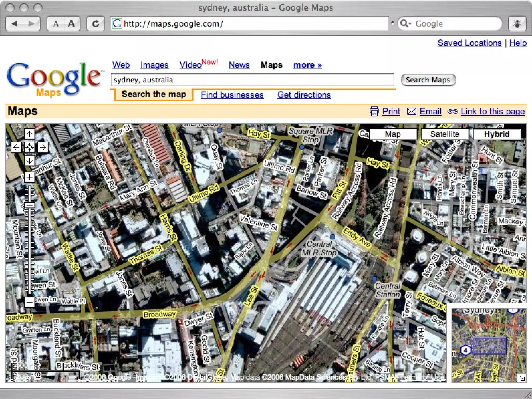Zoom in with the plus button
The height and width of the screenshot is (399, 532).
[29, 177]
